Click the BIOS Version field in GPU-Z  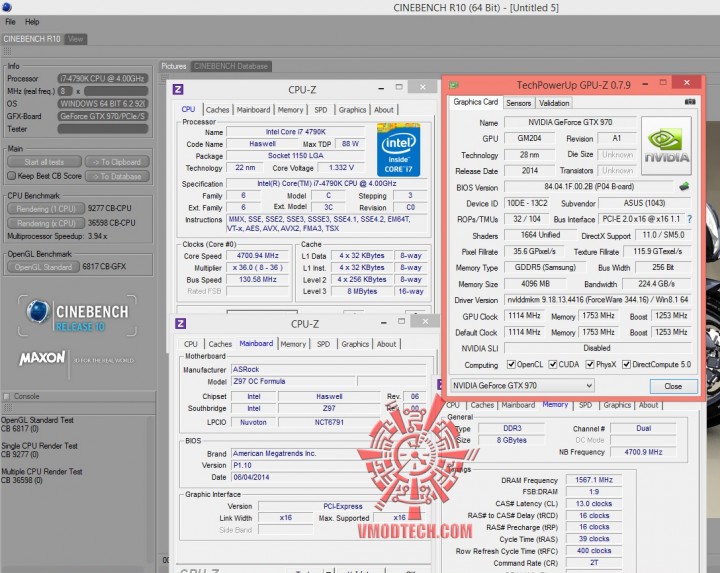pos(589,187)
